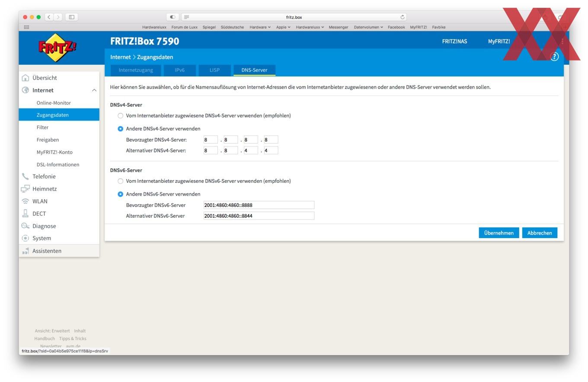Open the Datenvolumen bookmarks dropdown
588x382 pixels.
[368, 27]
